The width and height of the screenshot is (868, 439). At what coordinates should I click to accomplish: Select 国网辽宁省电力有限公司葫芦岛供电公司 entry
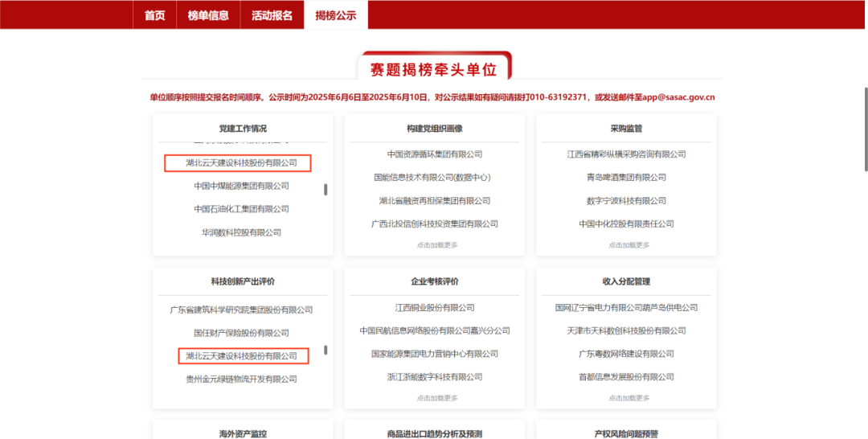627,307
